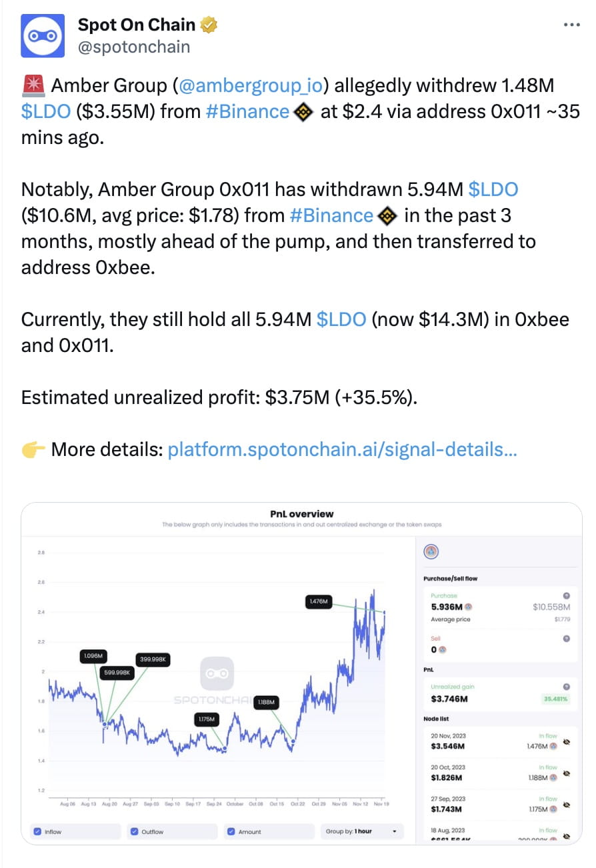Open the tweet more options menu
This screenshot has width=596, height=868.
click(x=572, y=25)
